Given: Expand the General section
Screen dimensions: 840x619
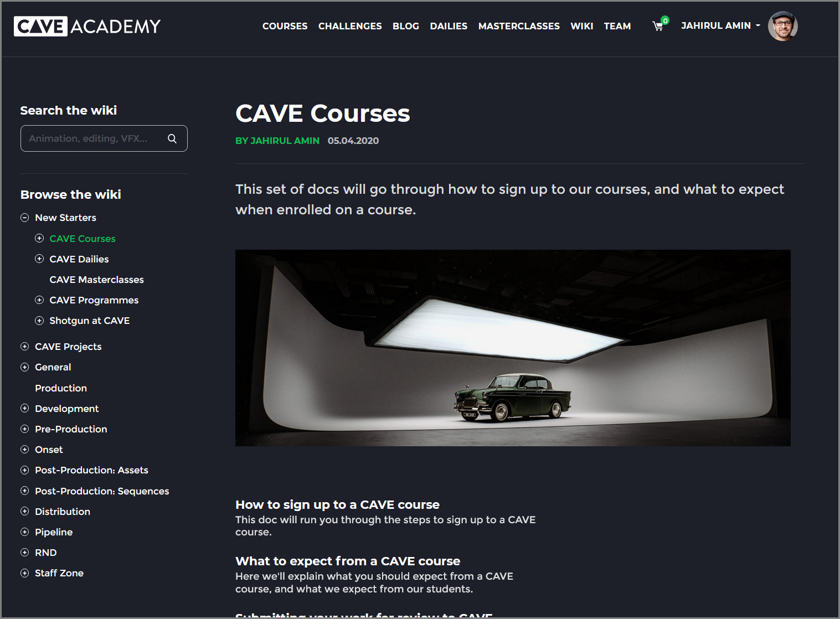Looking at the screenshot, I should 25,367.
